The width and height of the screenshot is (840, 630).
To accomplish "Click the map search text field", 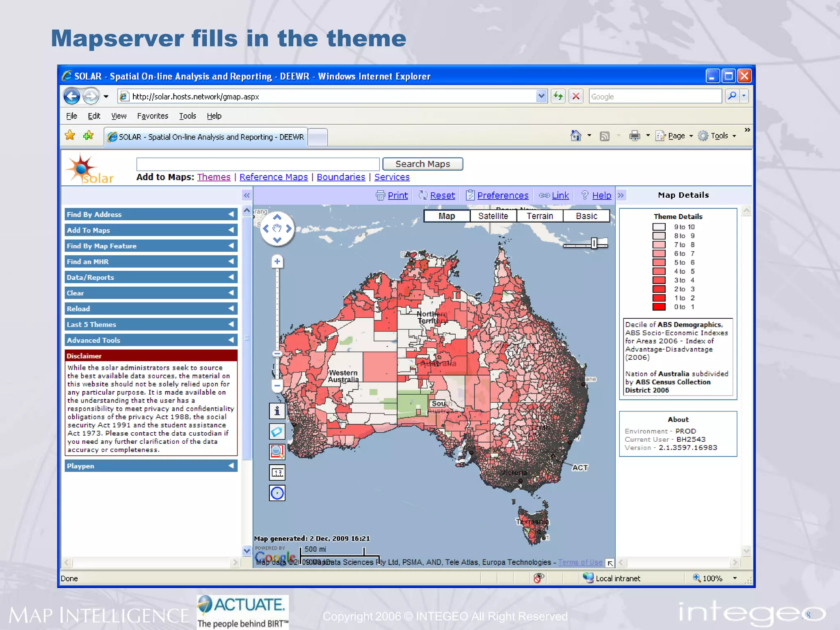I will [x=258, y=164].
